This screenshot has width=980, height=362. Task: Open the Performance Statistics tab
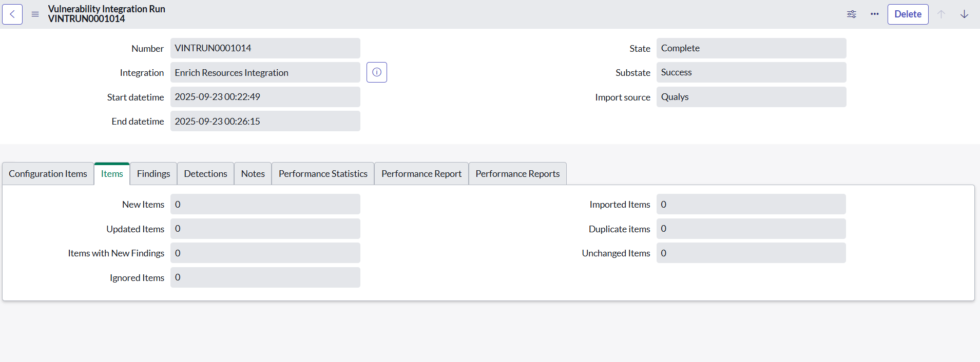point(323,174)
